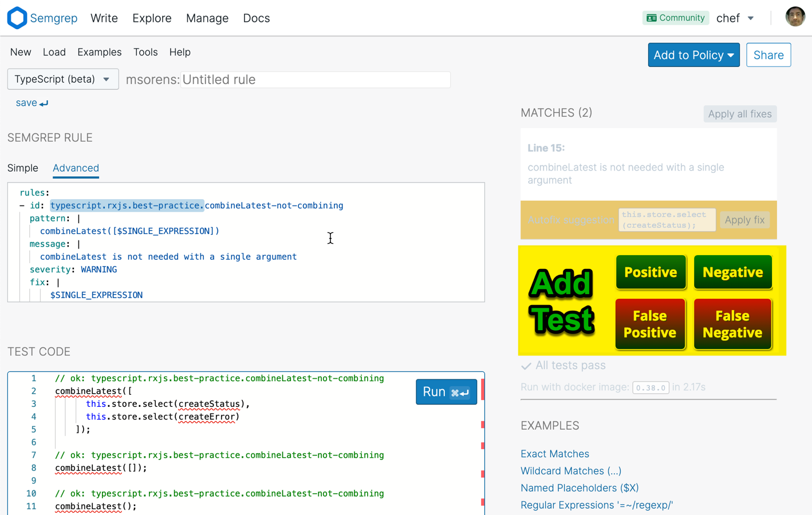Open the Exact Matches example link
This screenshot has height=515, width=812.
tap(554, 453)
